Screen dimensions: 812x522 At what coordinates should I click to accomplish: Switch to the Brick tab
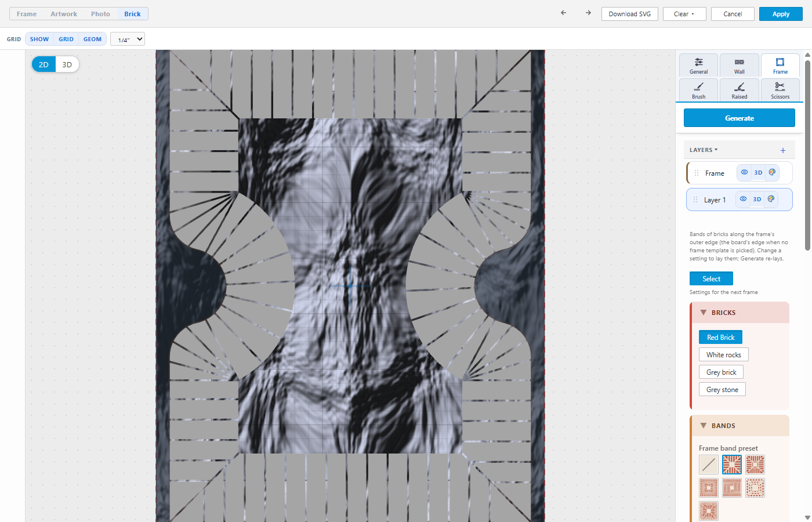click(x=132, y=14)
